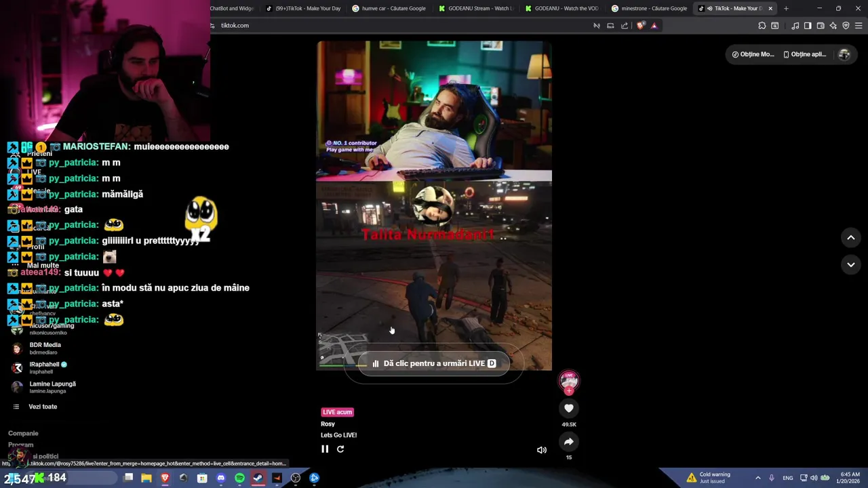Open the 'Obține apli...' link

(804, 54)
